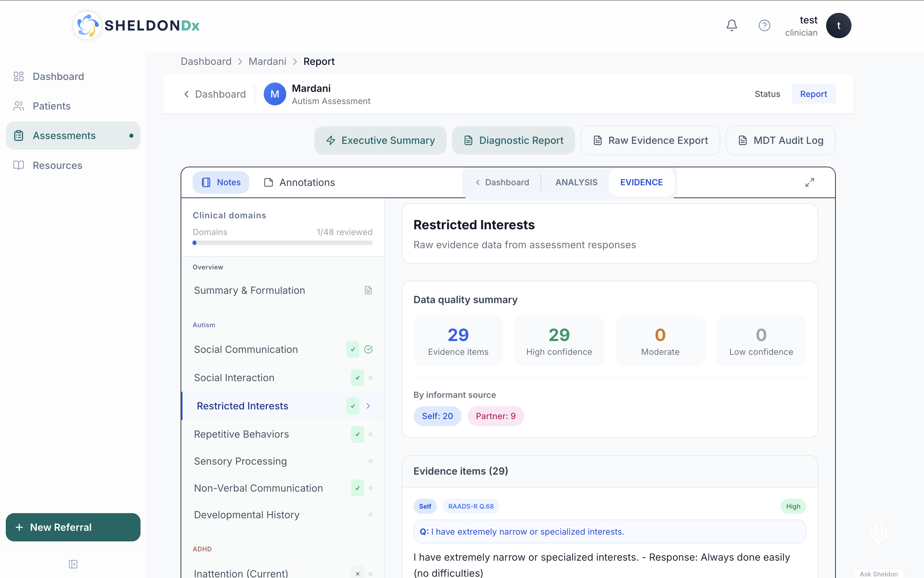Select the Sensory Processing domain

point(283,461)
